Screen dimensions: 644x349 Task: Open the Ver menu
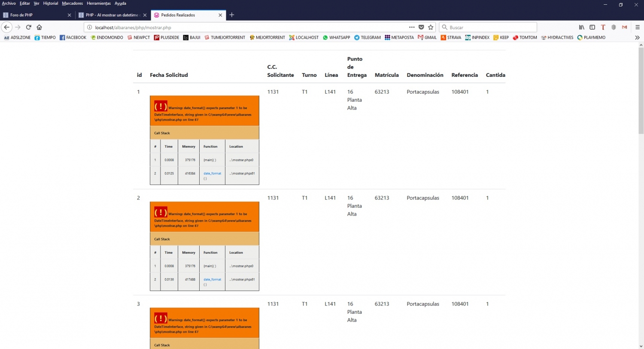[x=36, y=3]
